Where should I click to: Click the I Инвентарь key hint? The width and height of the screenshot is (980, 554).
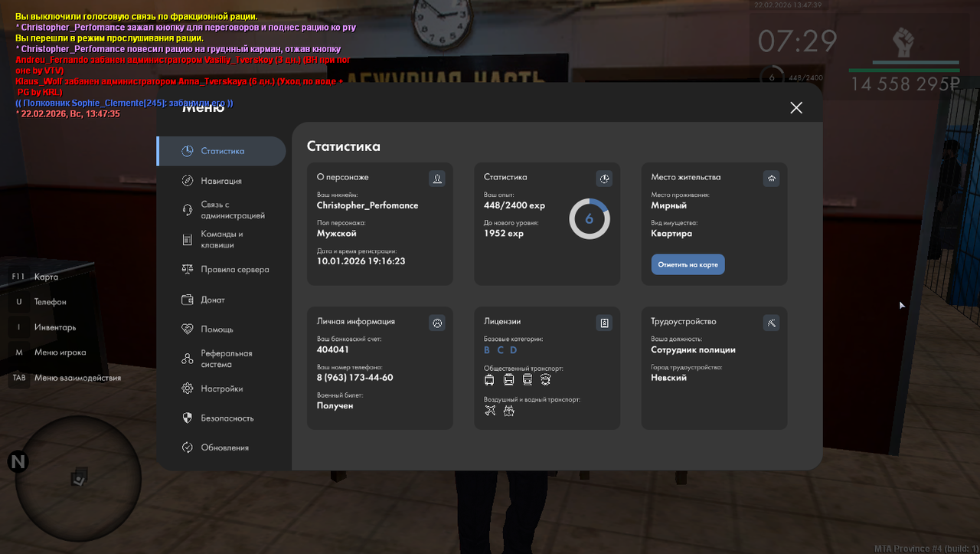point(44,327)
